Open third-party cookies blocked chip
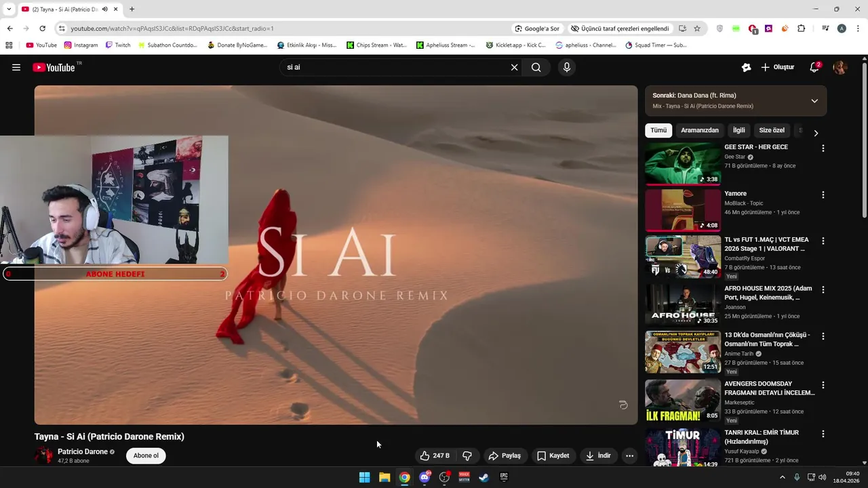 pos(620,28)
